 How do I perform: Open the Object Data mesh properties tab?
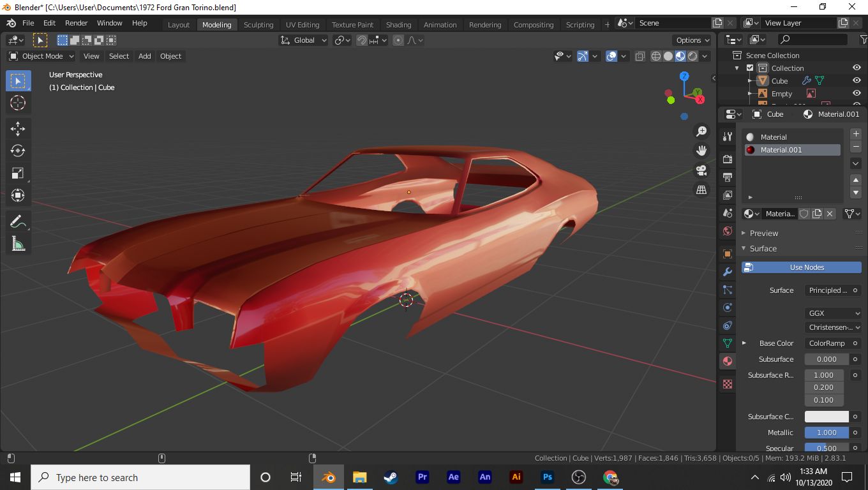tap(727, 343)
